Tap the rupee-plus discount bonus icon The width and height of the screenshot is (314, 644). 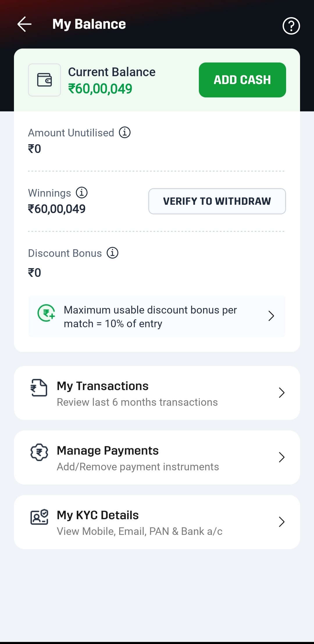[x=46, y=313]
